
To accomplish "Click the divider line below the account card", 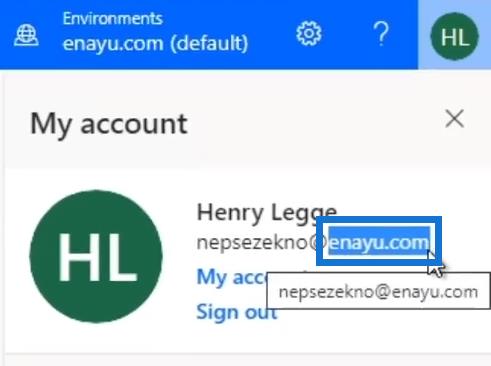I will click(248, 353).
